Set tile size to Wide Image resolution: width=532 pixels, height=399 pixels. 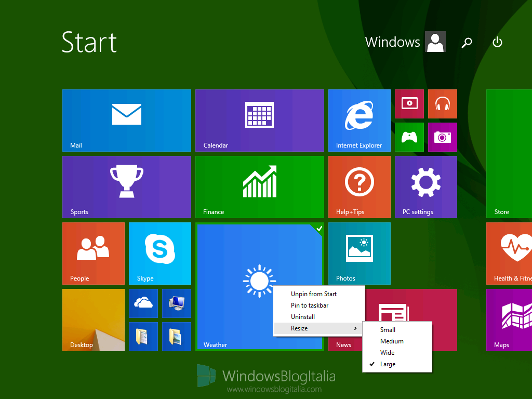(397, 353)
